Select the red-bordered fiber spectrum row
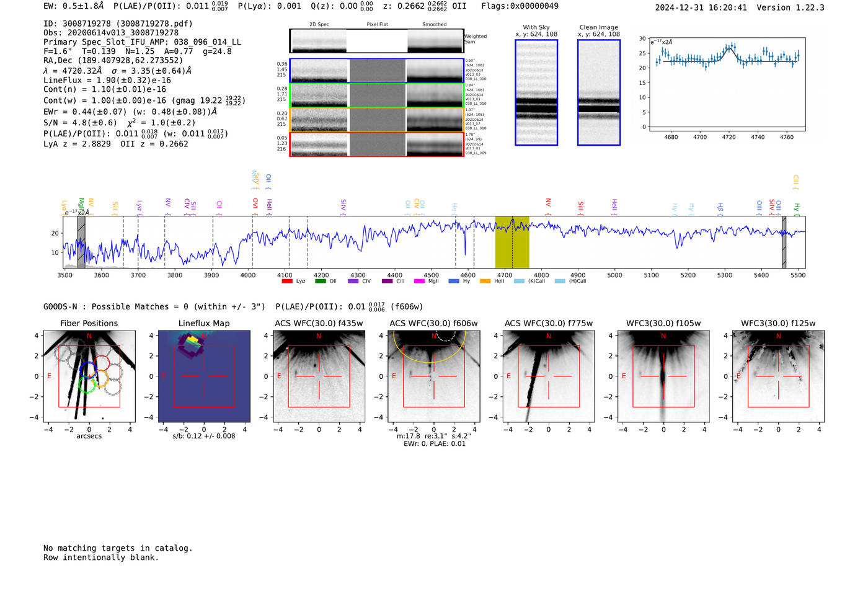 [376, 144]
